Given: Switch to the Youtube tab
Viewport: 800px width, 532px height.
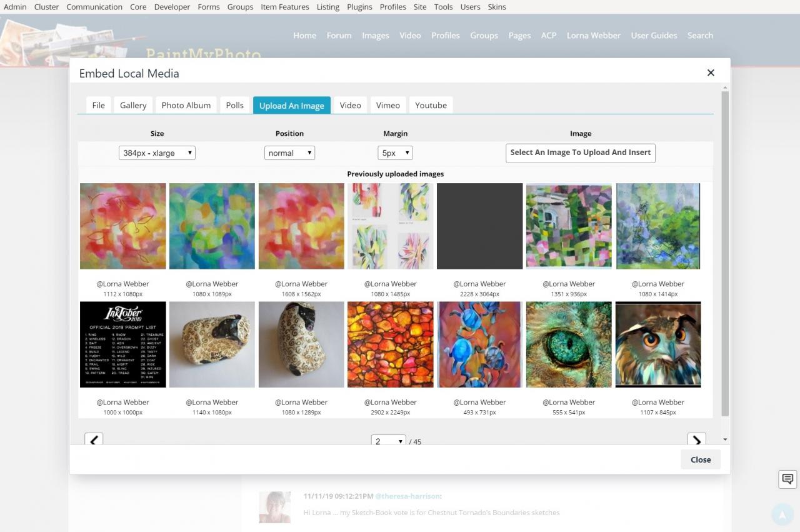Looking at the screenshot, I should pyautogui.click(x=431, y=105).
